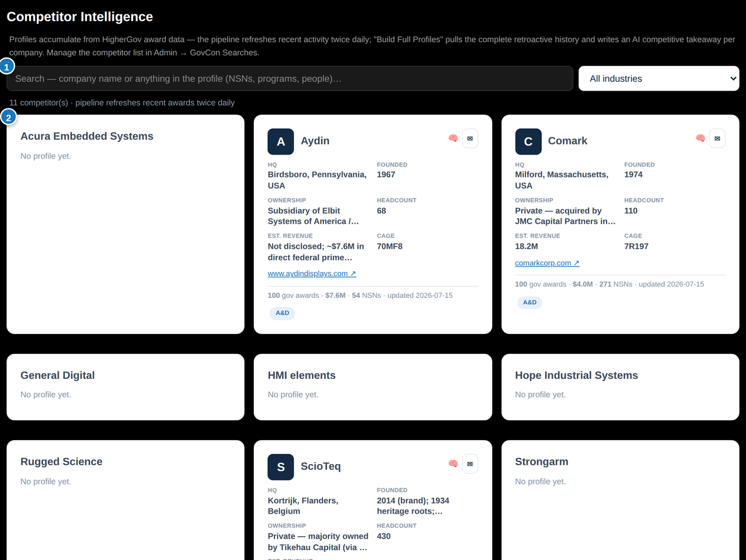
Task: Open the All industries dropdown
Action: [x=659, y=78]
